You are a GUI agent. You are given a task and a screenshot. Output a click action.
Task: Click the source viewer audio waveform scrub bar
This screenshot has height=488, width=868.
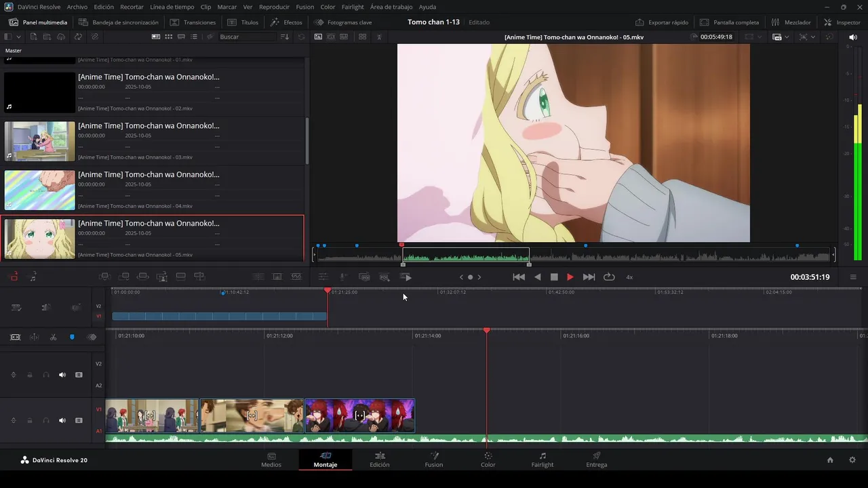click(574, 256)
